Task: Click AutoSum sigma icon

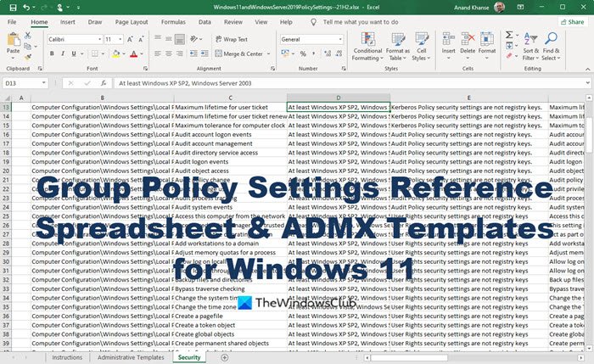Action: [509, 36]
